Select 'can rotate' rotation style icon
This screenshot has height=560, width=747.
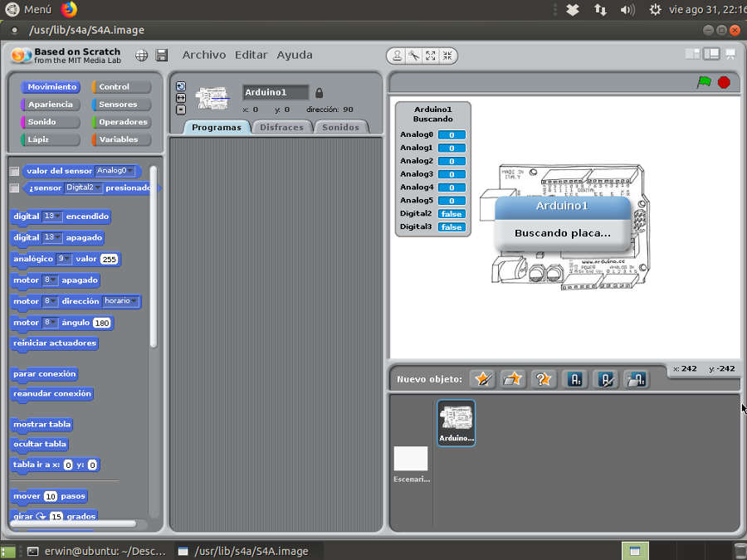tap(181, 86)
